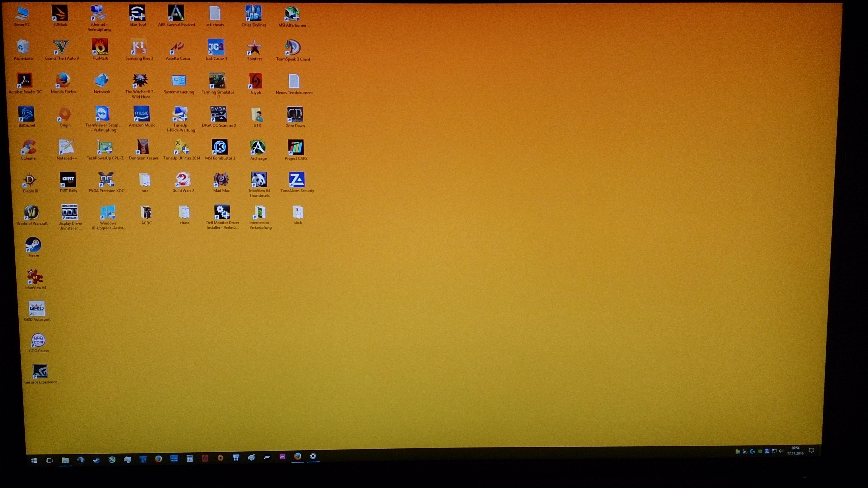The height and width of the screenshot is (488, 868).
Task: Open the Action Center notification icon
Action: (811, 451)
